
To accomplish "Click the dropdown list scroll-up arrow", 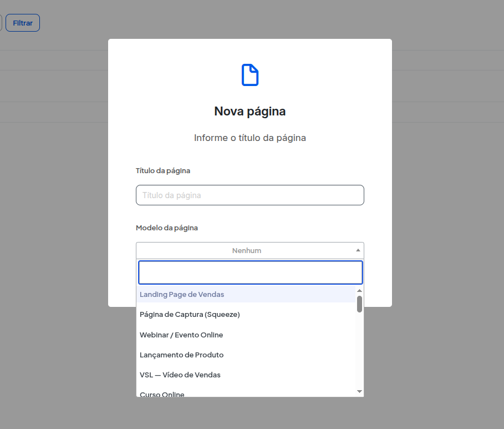I will click(x=359, y=291).
